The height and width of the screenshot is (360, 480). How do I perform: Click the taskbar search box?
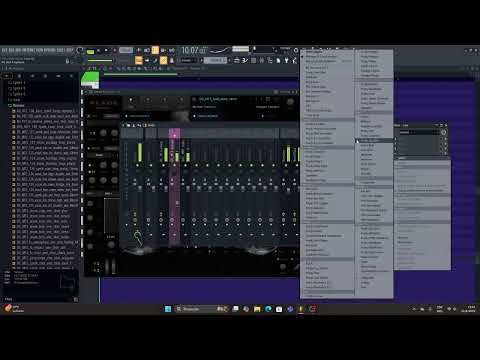(201, 309)
